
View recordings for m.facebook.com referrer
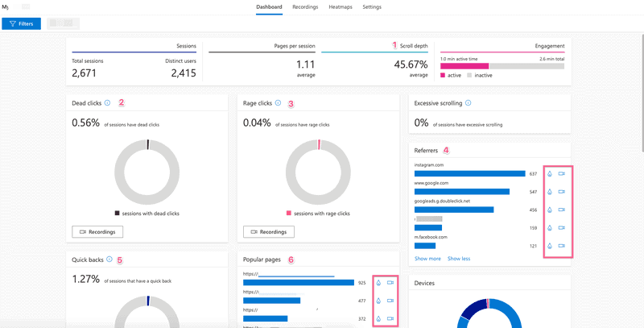point(562,246)
